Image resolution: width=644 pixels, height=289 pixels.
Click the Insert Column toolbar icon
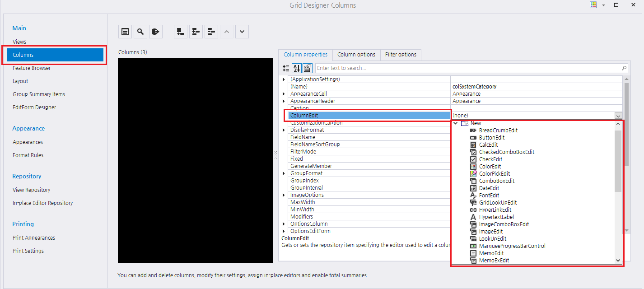(x=196, y=32)
